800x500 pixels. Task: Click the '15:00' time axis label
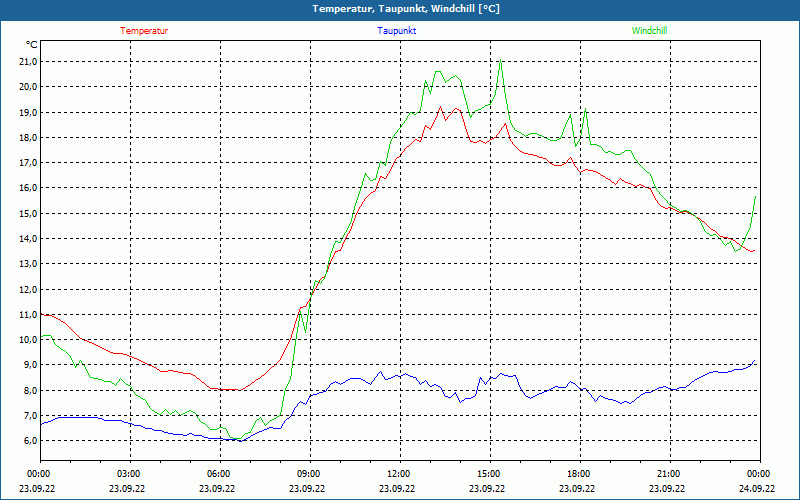490,474
